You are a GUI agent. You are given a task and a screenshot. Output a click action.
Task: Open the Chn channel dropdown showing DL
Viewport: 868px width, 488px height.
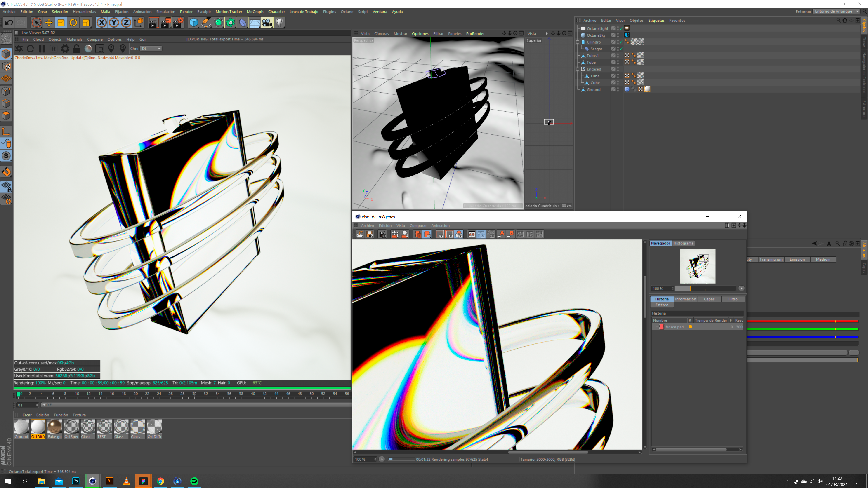point(151,49)
